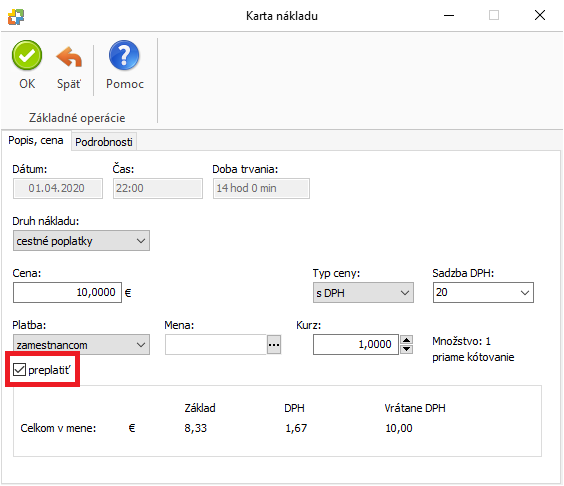Switch to the Podrobnosti tab
The image size is (564, 486).
[x=104, y=142]
